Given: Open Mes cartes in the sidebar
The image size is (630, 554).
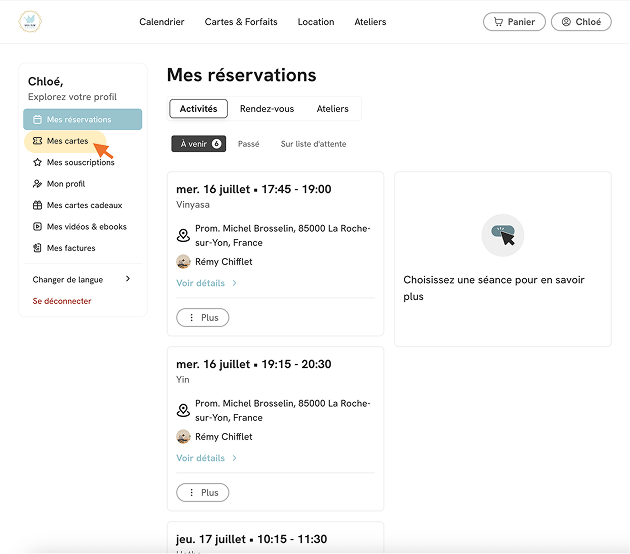Looking at the screenshot, I should (x=65, y=141).
